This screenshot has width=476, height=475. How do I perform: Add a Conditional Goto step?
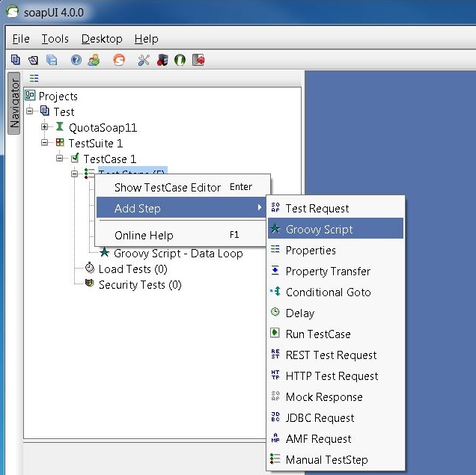click(335, 292)
